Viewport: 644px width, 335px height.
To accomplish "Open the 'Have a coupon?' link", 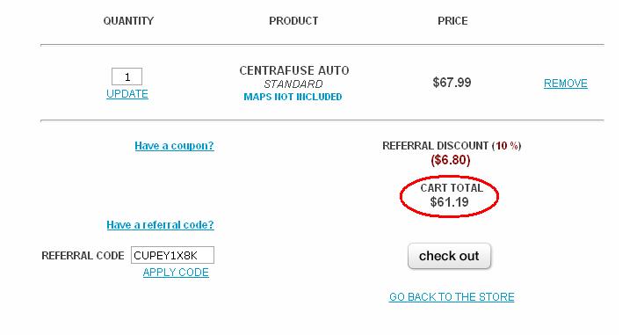I will click(x=174, y=146).
